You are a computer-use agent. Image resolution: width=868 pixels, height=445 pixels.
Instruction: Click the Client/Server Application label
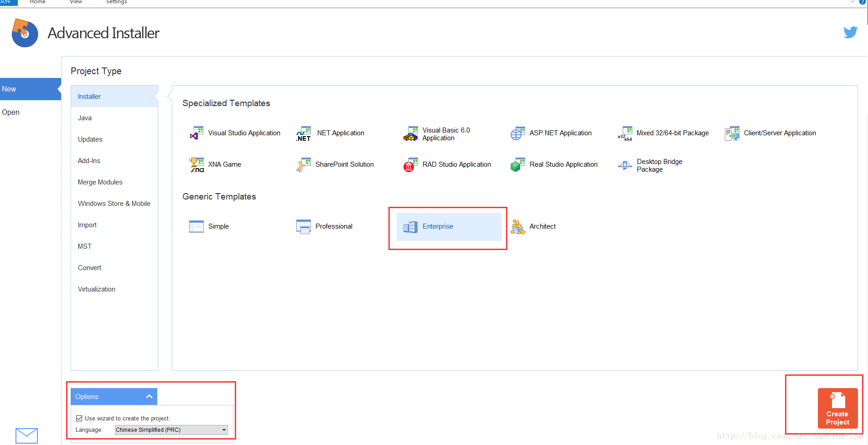coord(780,133)
